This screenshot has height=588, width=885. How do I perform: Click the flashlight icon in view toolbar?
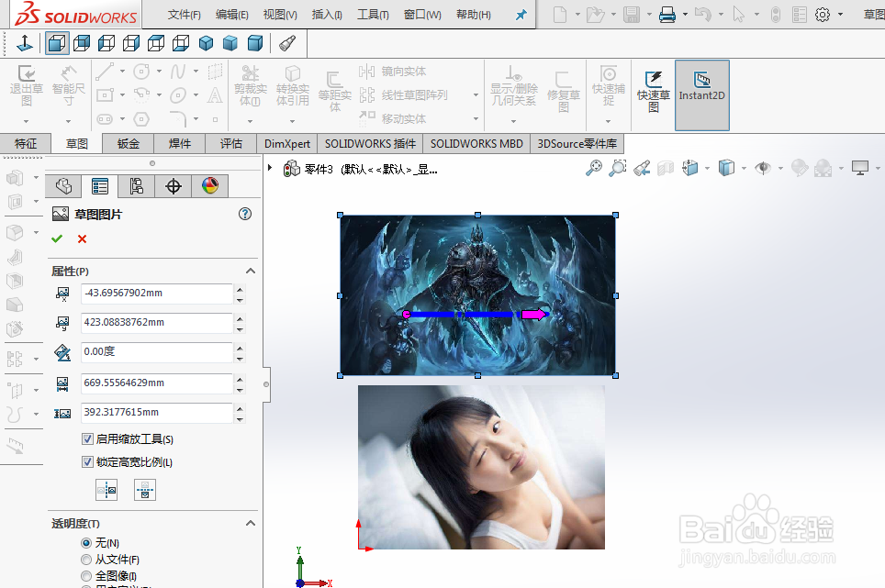click(x=287, y=43)
